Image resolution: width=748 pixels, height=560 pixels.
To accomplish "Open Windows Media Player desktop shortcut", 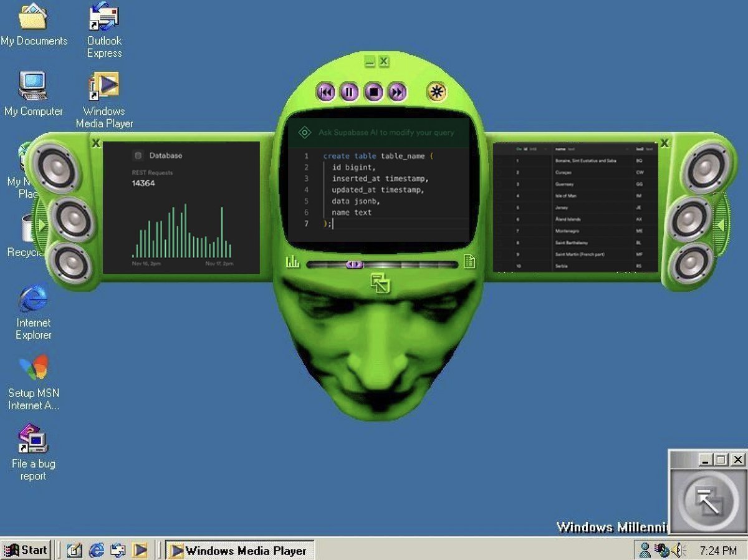I will tap(104, 100).
